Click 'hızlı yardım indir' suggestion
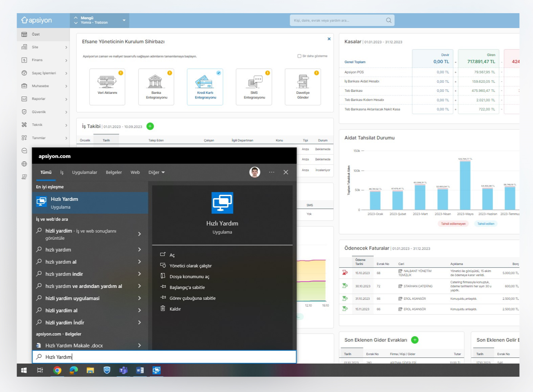 [x=64, y=274]
